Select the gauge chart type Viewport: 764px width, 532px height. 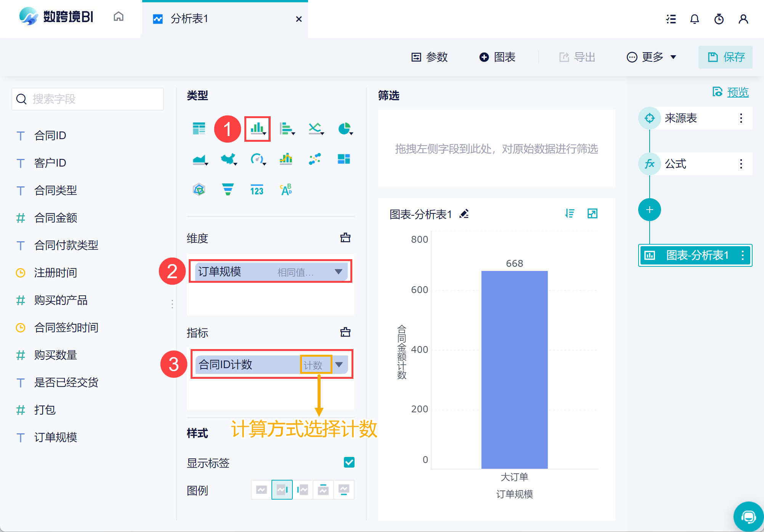click(x=257, y=159)
